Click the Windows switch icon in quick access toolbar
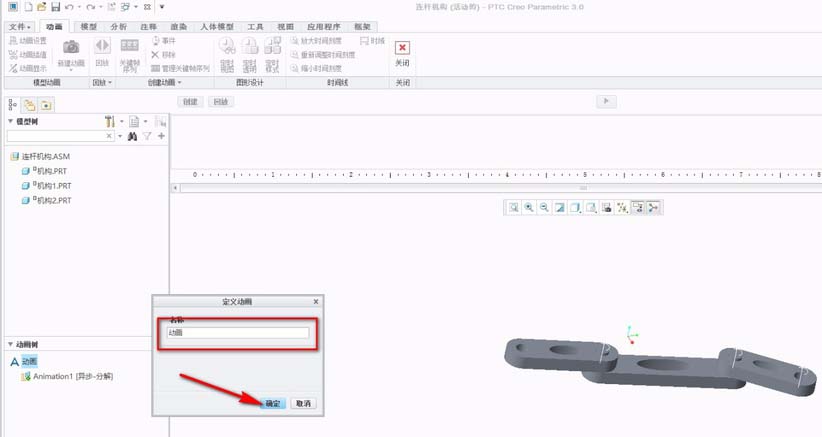This screenshot has width=822, height=437. [125, 7]
